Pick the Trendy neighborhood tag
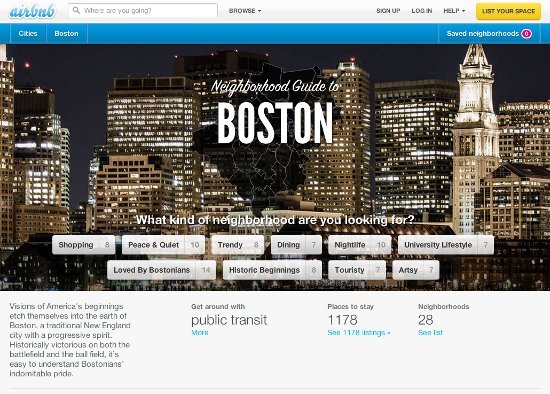 [x=237, y=245]
